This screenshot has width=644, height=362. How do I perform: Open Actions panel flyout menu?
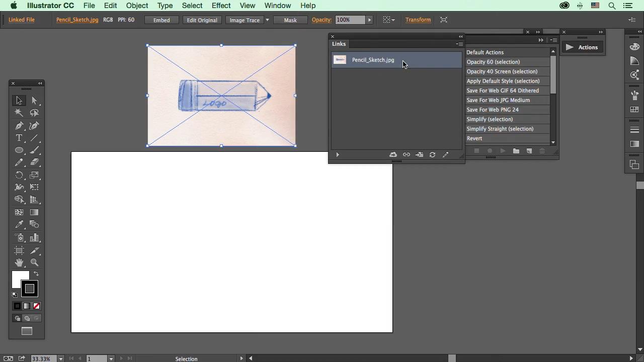coord(553,40)
